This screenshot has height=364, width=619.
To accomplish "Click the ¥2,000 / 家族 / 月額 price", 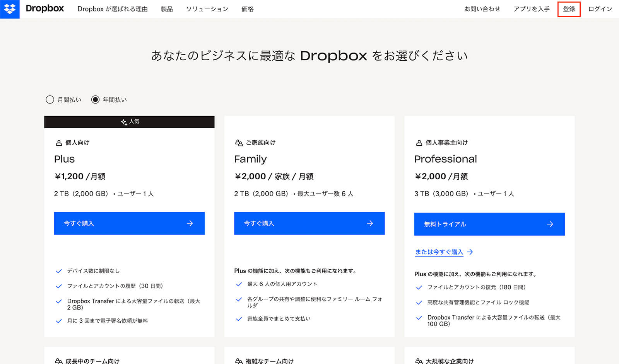I will (274, 177).
